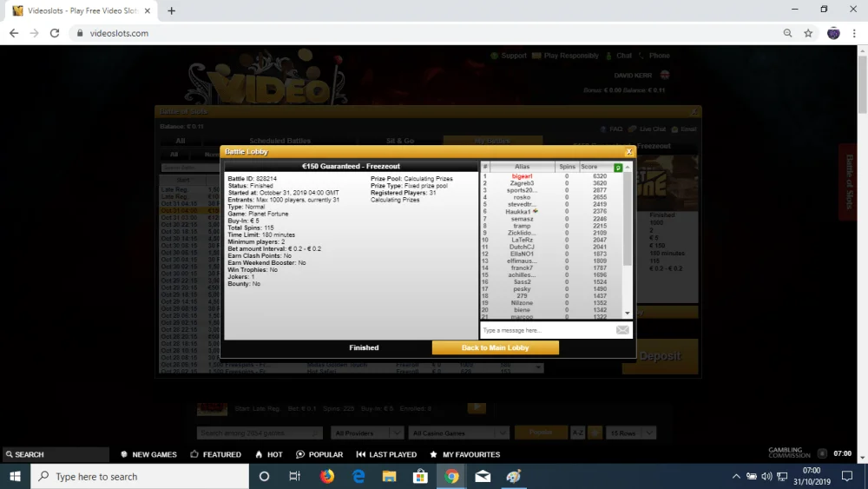Image resolution: width=868 pixels, height=489 pixels.
Task: Open FAQ in Battle of Slots panel
Action: (x=611, y=129)
